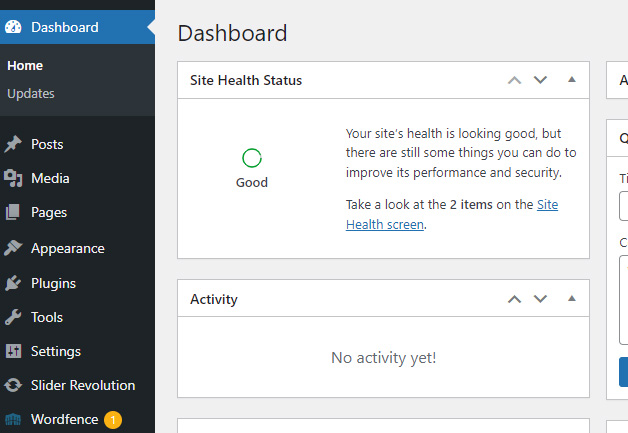Click the Settings sliders icon
Screen dimensions: 628x433
click(x=13, y=351)
